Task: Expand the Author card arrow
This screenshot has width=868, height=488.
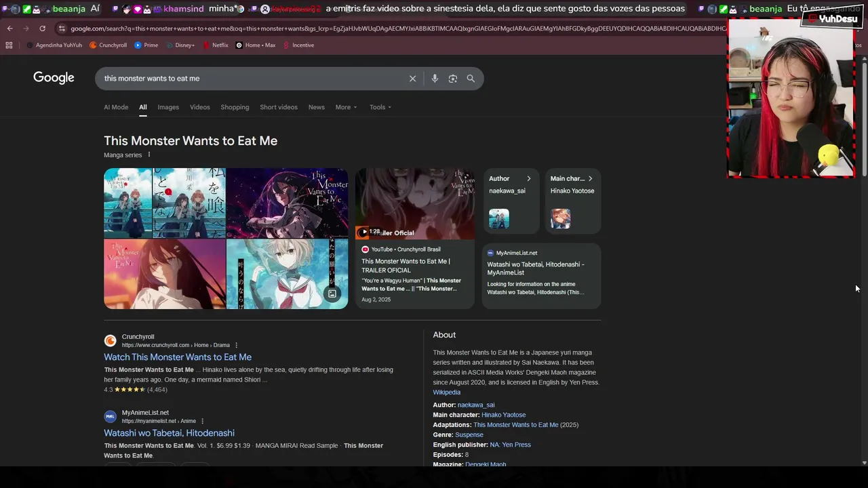Action: [x=529, y=179]
